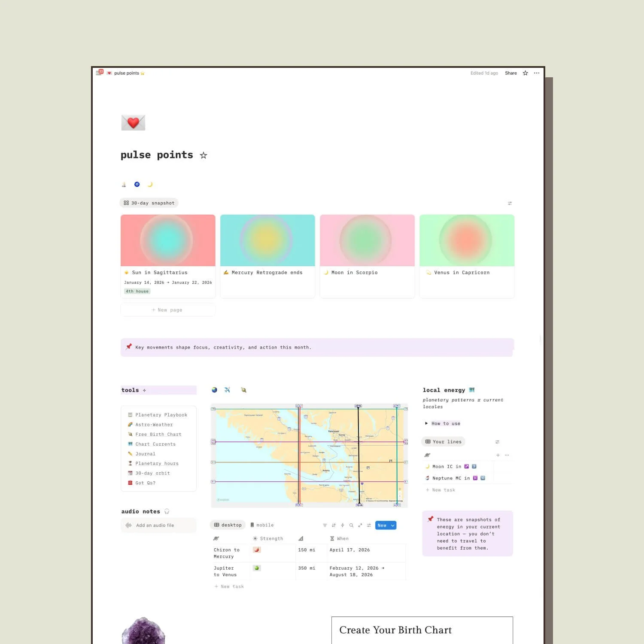Image resolution: width=644 pixels, height=644 pixels.
Task: Click the search icon in table toolbar
Action: point(351,526)
